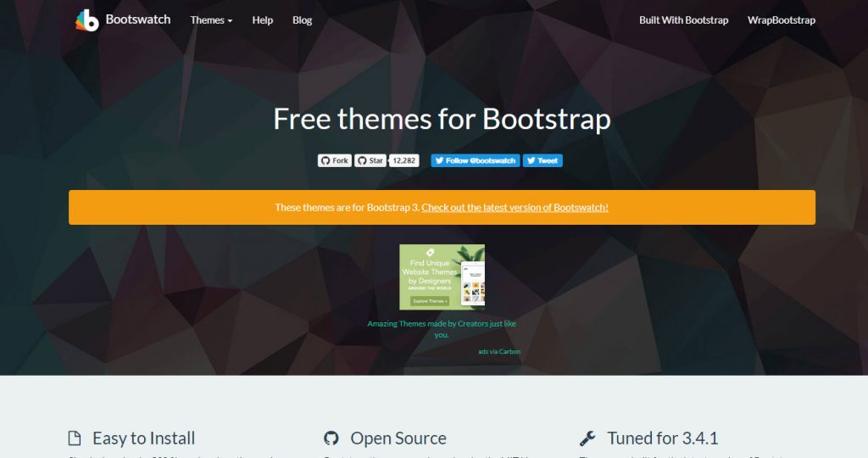Click the GitHub Fork button
The image size is (868, 458).
tap(334, 160)
